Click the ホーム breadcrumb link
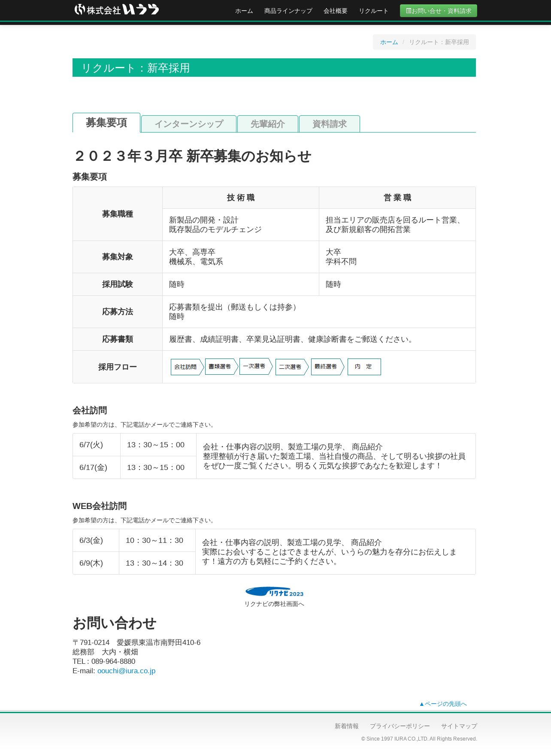The width and height of the screenshot is (551, 756). click(x=389, y=42)
